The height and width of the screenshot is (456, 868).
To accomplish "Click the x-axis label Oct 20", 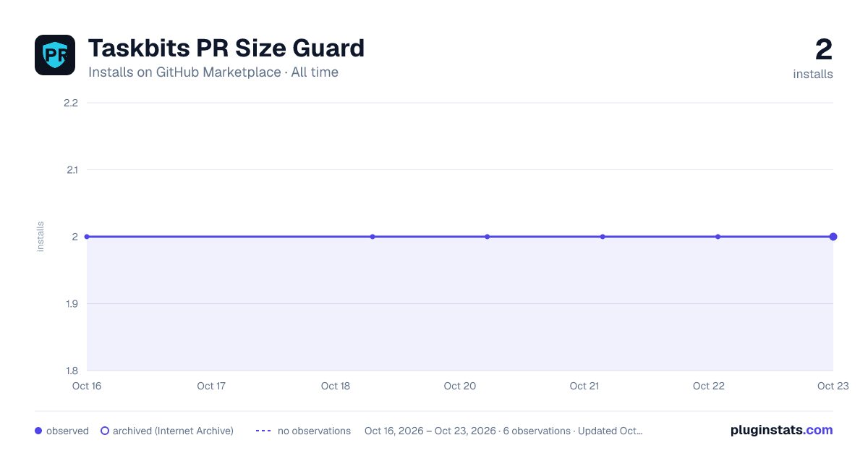I will [x=460, y=386].
